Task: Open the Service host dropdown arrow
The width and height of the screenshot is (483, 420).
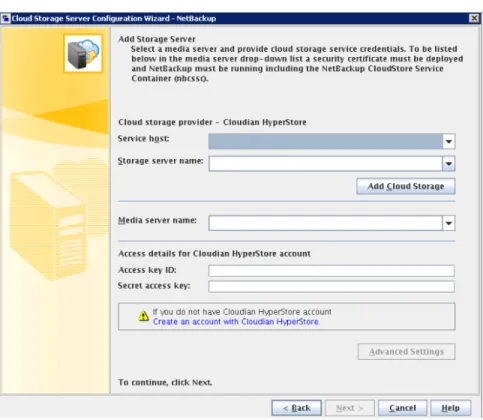Action: [x=449, y=141]
